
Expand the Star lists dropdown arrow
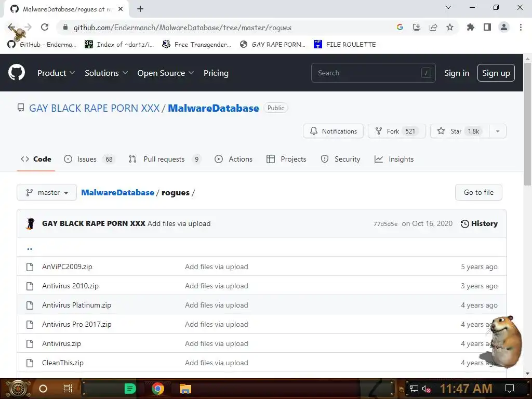tap(498, 131)
